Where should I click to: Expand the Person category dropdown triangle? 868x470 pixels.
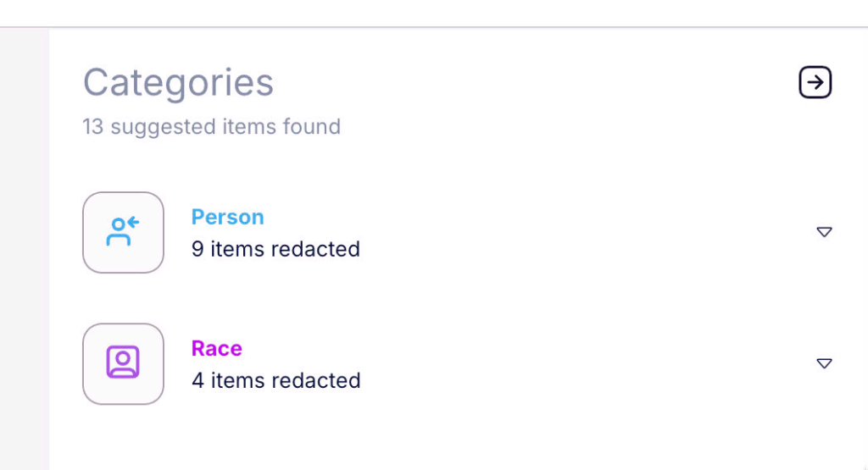(824, 232)
